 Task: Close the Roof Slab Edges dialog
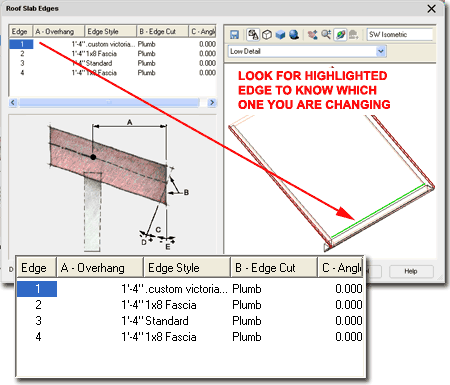coord(431,9)
